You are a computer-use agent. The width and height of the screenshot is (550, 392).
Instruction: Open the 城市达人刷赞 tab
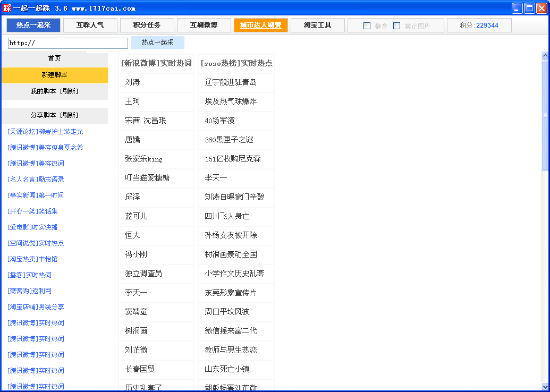[x=260, y=25]
